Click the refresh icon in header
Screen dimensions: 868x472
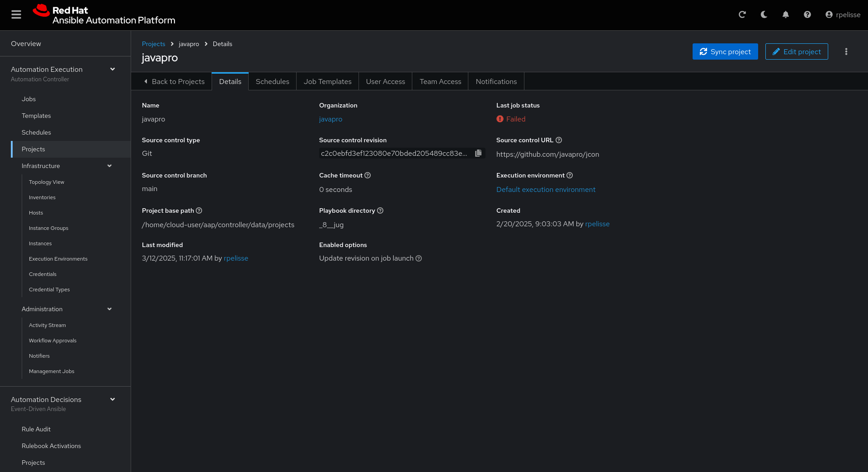742,14
